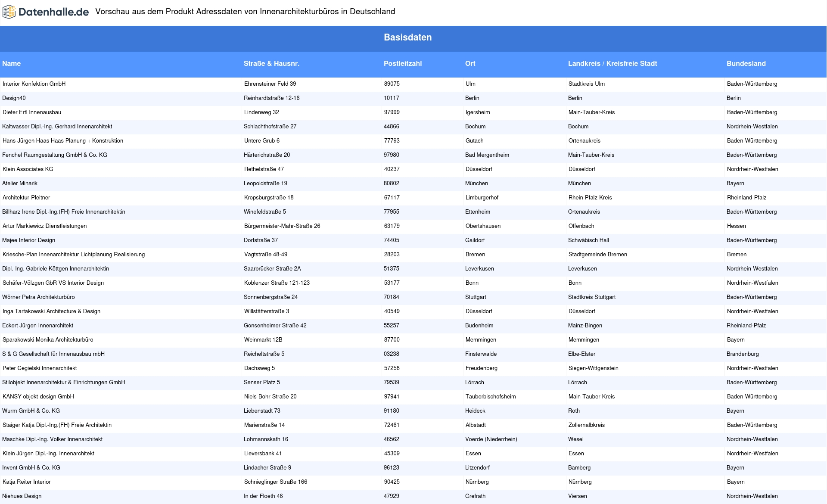Click Architektur-Pleitner entry
The image size is (827, 504).
[26, 198]
